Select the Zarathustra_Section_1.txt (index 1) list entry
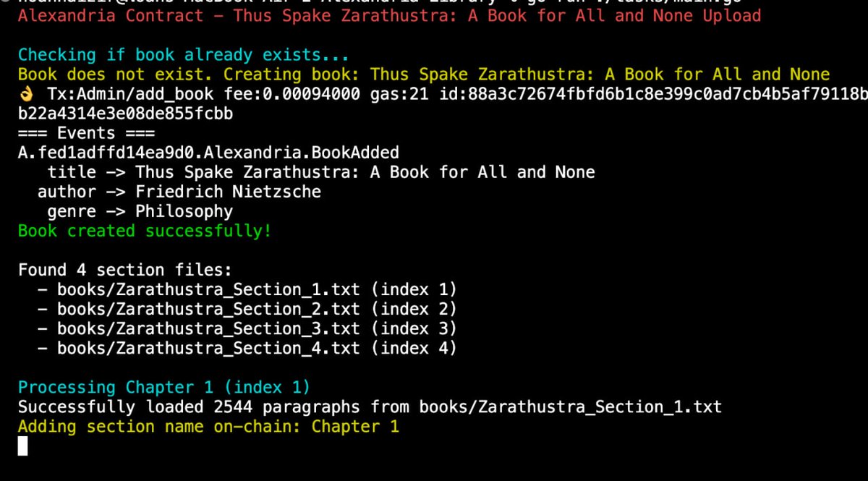The width and height of the screenshot is (868, 481). (247, 289)
